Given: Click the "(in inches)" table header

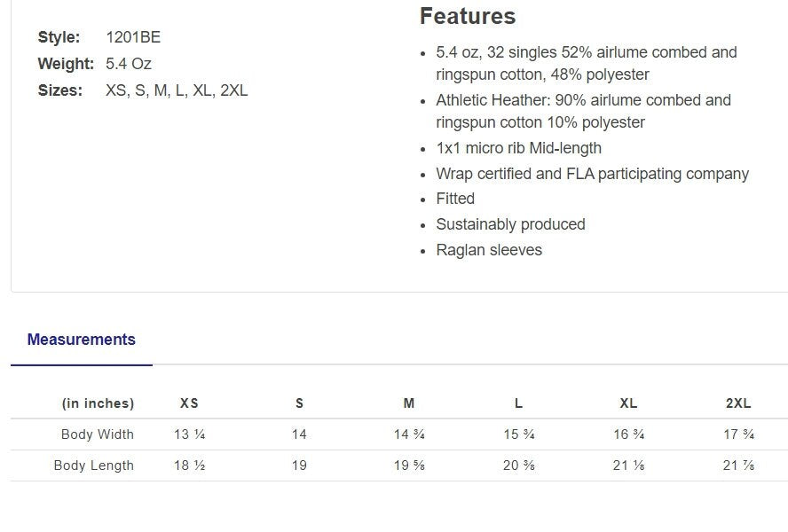Looking at the screenshot, I should [98, 403].
